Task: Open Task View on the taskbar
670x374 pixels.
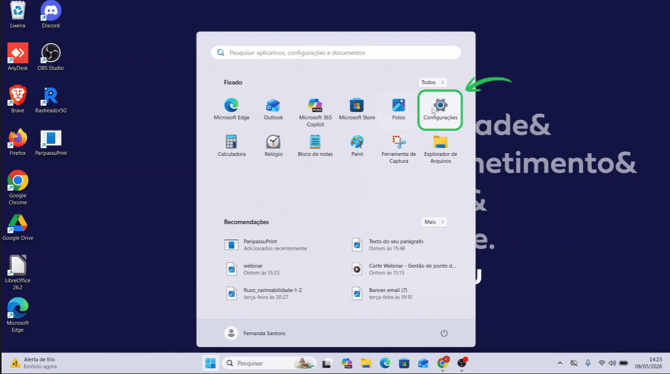Action: pyautogui.click(x=327, y=363)
